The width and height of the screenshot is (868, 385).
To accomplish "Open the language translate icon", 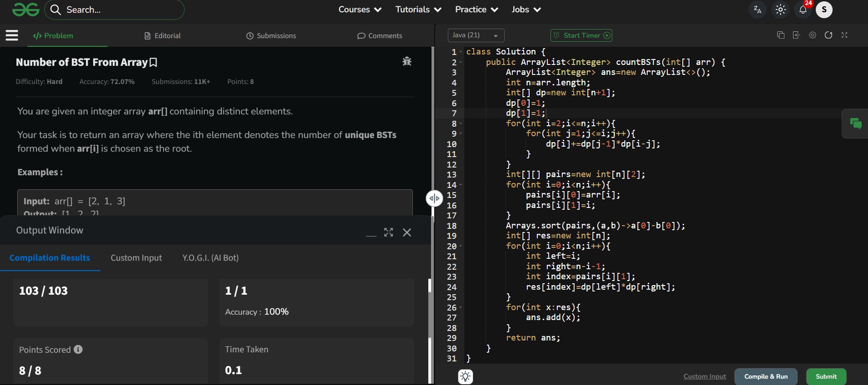I will pos(757,10).
